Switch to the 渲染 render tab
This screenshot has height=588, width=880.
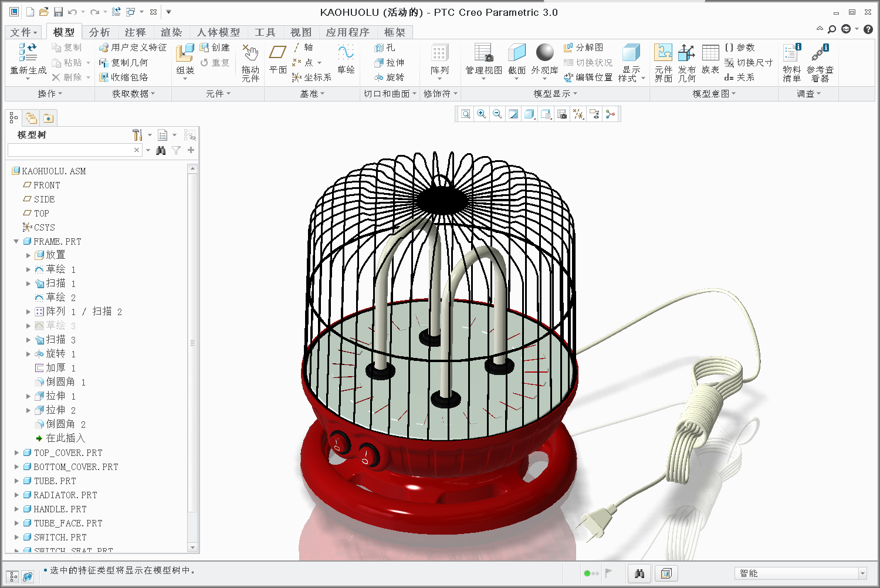(171, 32)
